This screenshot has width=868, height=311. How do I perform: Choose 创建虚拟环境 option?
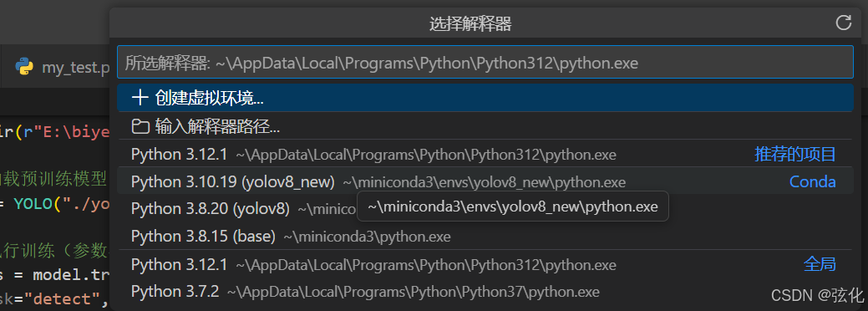[485, 98]
